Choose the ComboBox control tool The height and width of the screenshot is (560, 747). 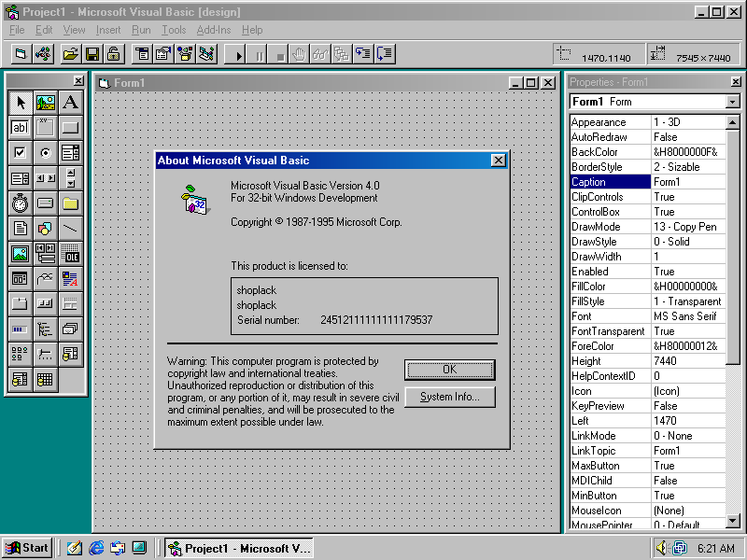(71, 153)
